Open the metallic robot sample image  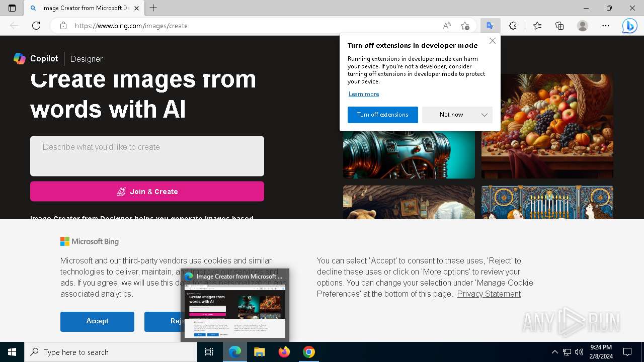coord(409,155)
